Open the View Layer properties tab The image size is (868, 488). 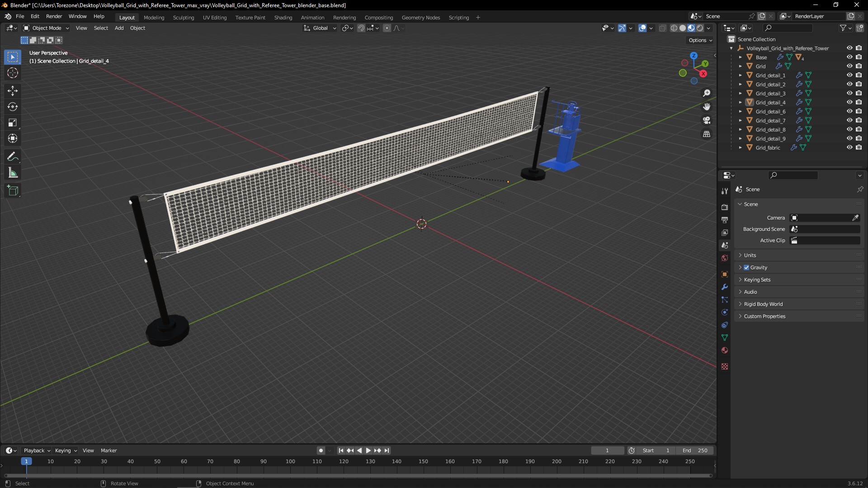pos(725,232)
